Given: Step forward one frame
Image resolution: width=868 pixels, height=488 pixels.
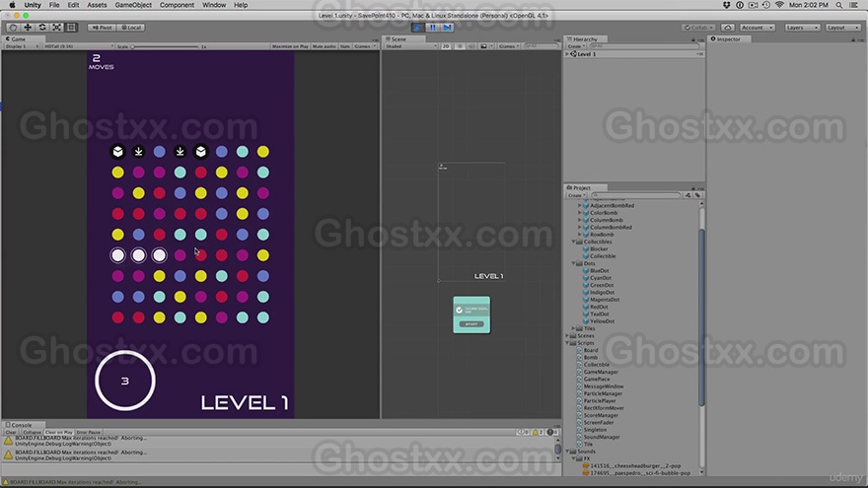Looking at the screenshot, I should [447, 28].
